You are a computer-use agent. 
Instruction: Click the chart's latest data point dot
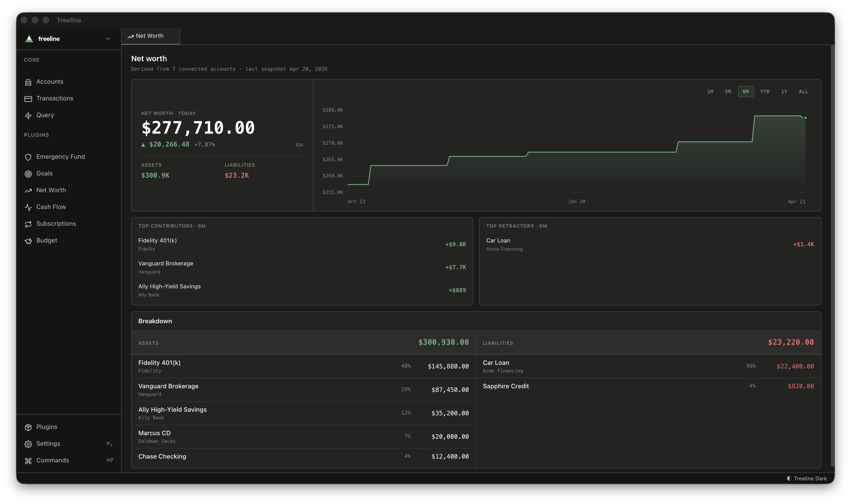point(805,118)
